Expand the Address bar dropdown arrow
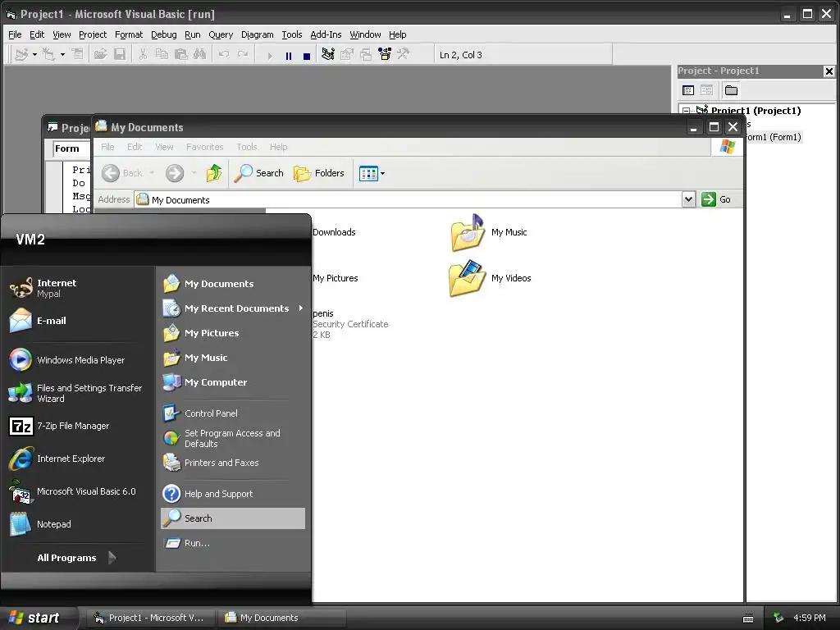Image resolution: width=840 pixels, height=630 pixels. click(x=688, y=199)
